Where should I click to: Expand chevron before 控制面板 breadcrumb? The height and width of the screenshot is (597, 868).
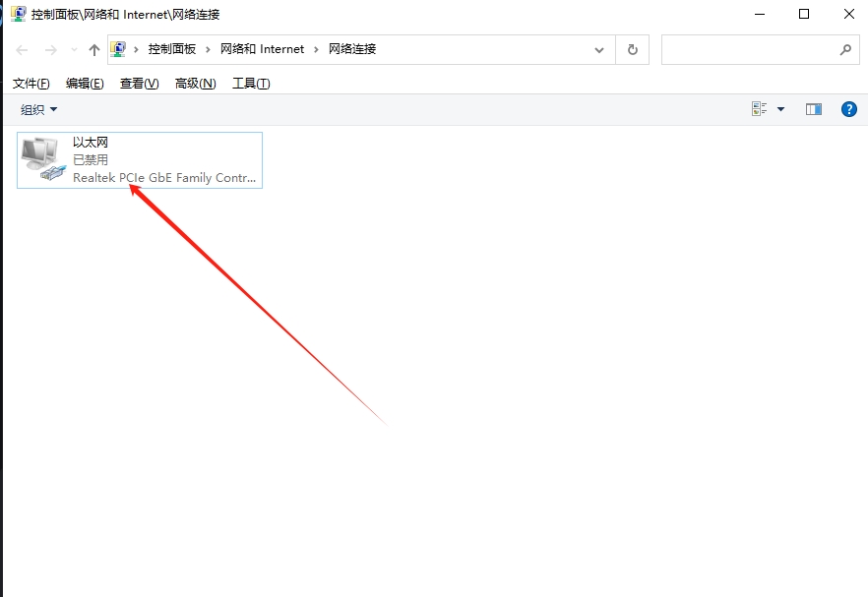tap(136, 50)
